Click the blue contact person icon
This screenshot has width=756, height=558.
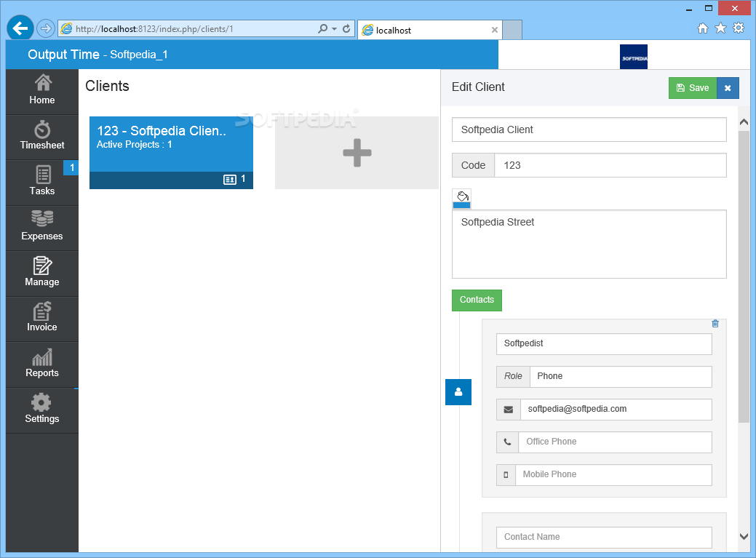[458, 391]
